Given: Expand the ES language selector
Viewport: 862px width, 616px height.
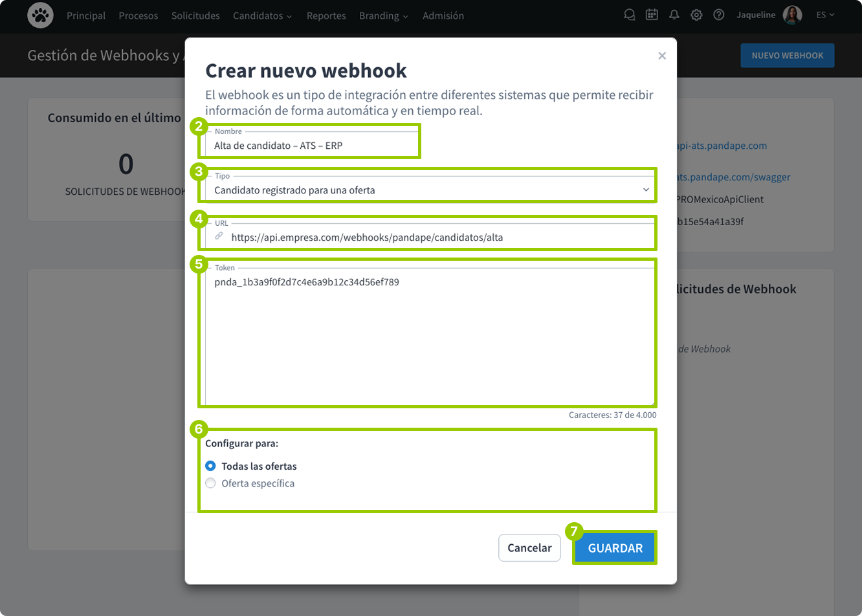Looking at the screenshot, I should tap(824, 14).
